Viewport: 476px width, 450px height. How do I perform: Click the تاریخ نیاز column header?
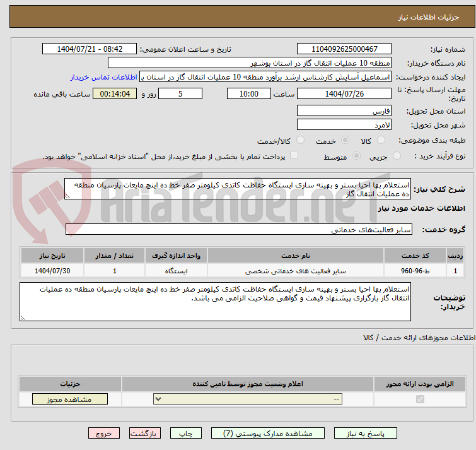click(52, 256)
